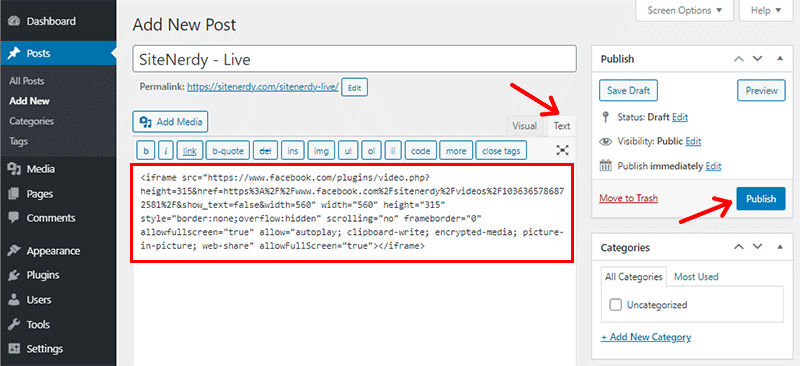Collapse the Publish panel triangle
Viewport: 800px width, 366px height.
(780, 59)
